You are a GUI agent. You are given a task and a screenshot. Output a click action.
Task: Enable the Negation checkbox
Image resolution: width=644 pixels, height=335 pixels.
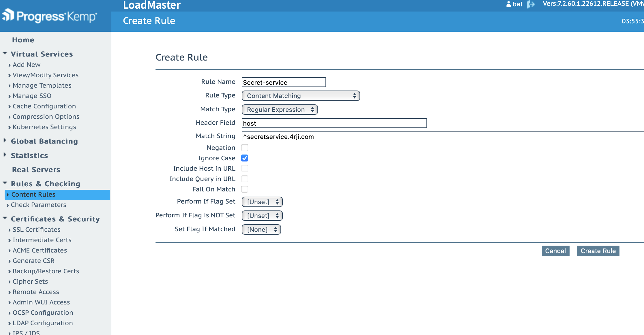(245, 148)
